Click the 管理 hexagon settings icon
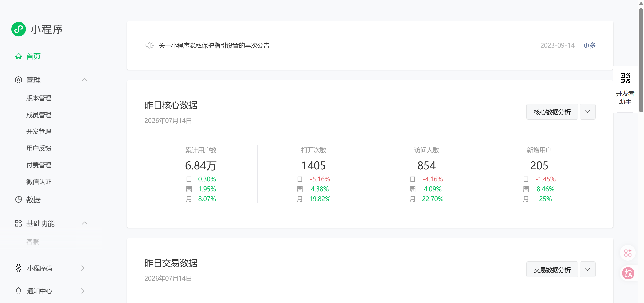 click(x=18, y=80)
